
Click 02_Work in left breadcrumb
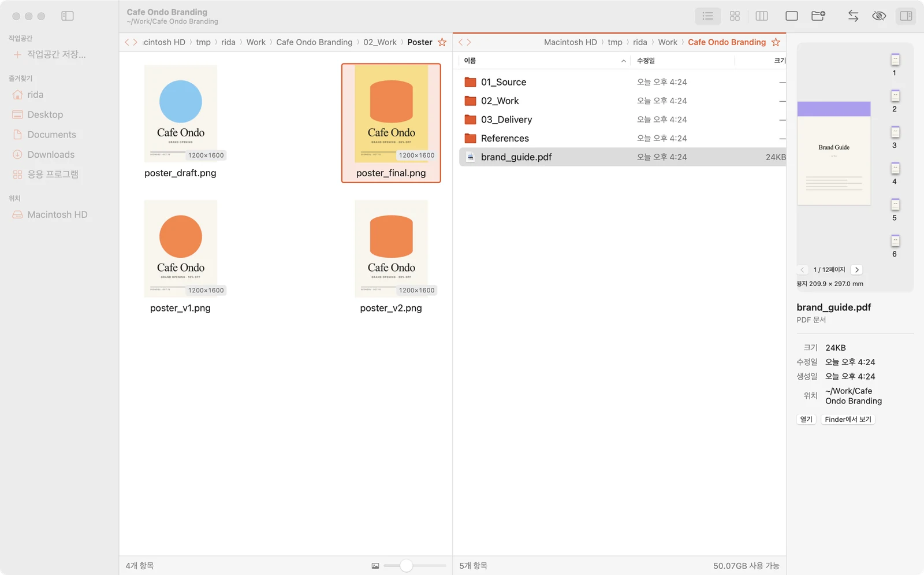coord(380,42)
